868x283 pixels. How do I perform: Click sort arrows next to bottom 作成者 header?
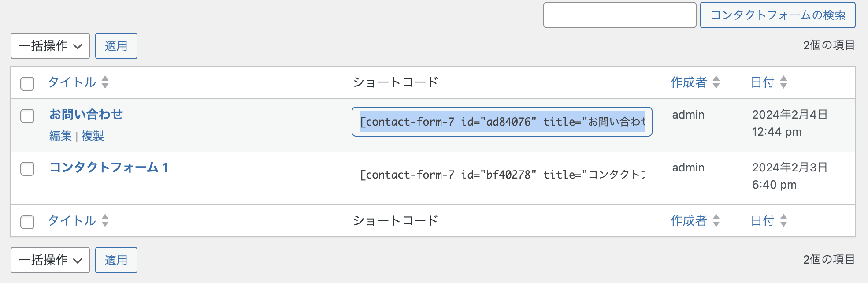coord(716,220)
